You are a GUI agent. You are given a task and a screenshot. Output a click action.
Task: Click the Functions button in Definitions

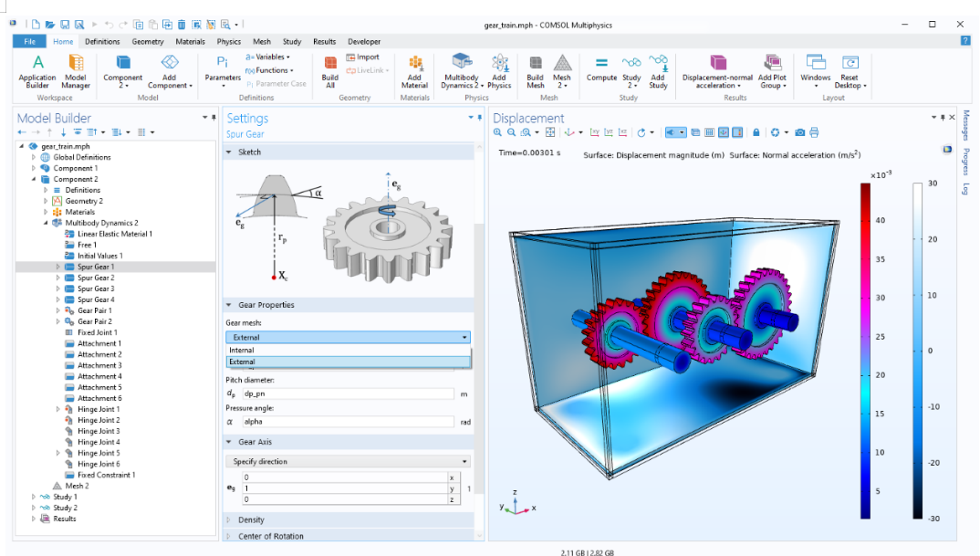point(269,70)
